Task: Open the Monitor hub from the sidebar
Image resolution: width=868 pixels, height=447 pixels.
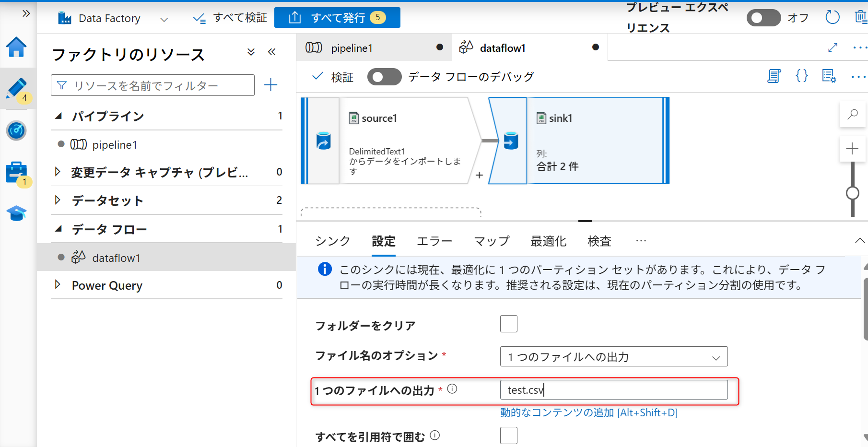Action: tap(17, 130)
